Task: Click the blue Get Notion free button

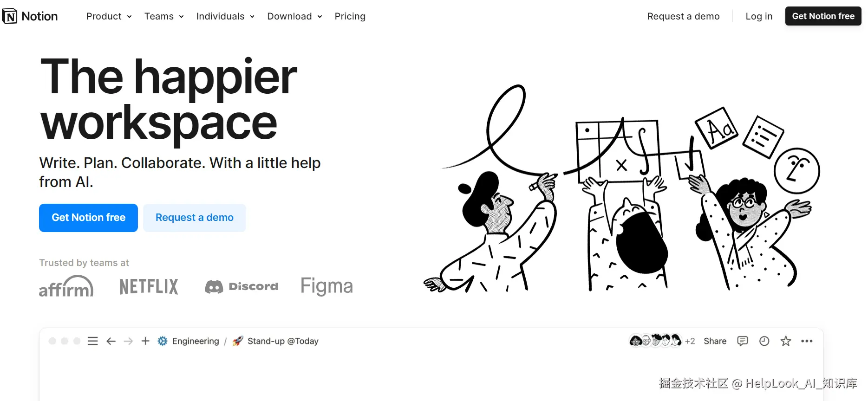Action: tap(88, 218)
